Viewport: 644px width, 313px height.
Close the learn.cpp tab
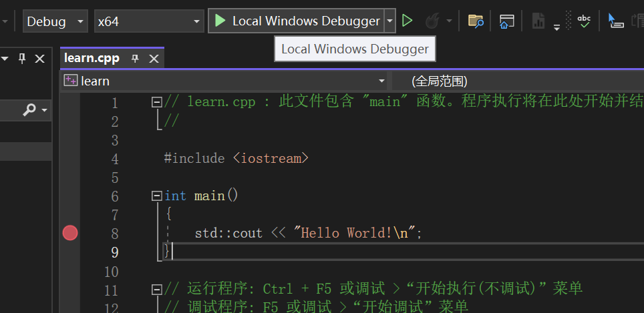tap(154, 59)
